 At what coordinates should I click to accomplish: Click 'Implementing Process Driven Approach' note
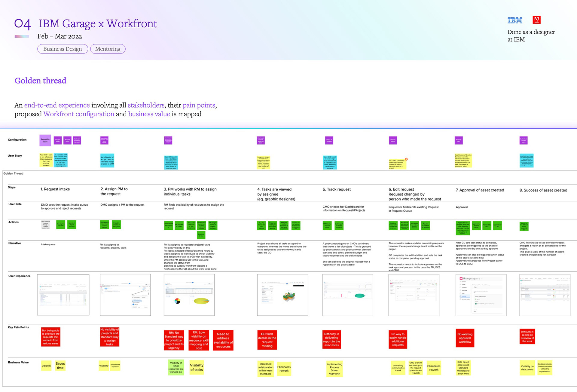(334, 369)
